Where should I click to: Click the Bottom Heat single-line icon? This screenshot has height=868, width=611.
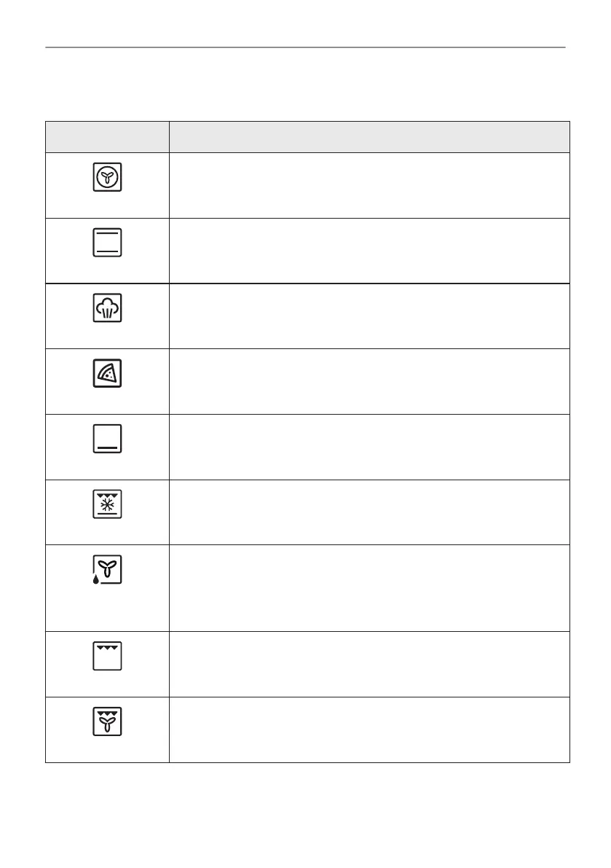pos(107,439)
